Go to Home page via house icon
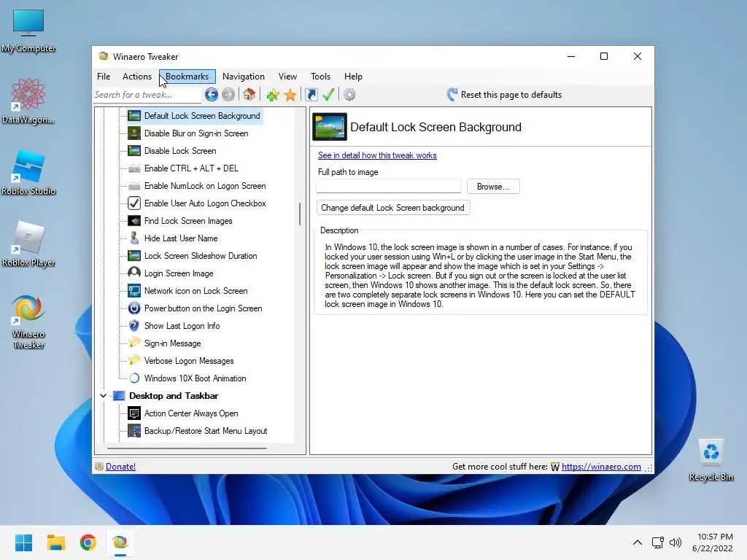Screen dimensions: 747x560 pyautogui.click(x=249, y=95)
